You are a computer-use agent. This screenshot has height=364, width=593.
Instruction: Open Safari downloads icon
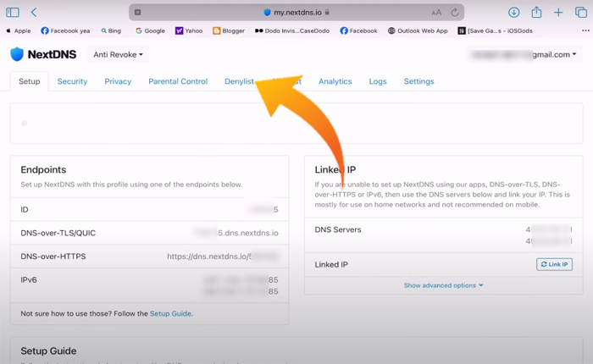513,13
